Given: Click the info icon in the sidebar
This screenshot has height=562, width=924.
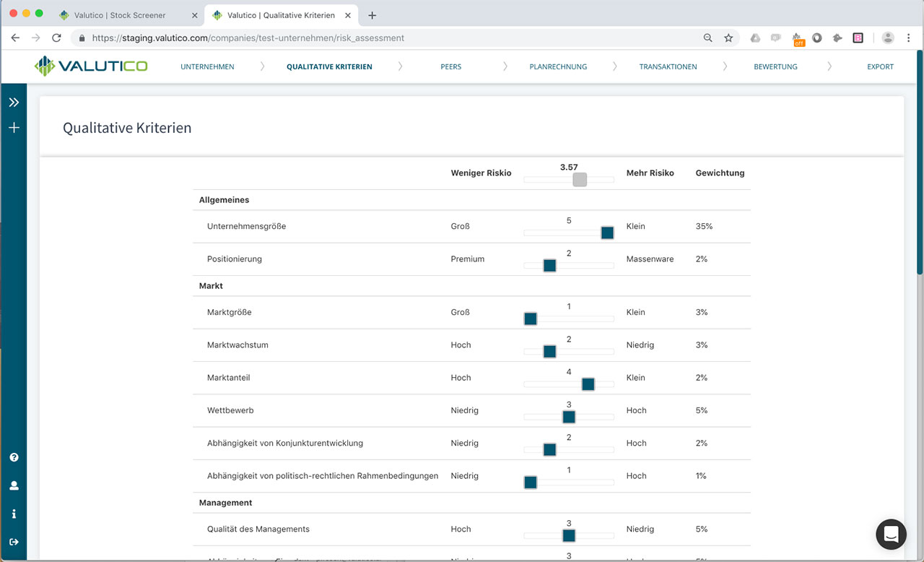Looking at the screenshot, I should (x=13, y=513).
